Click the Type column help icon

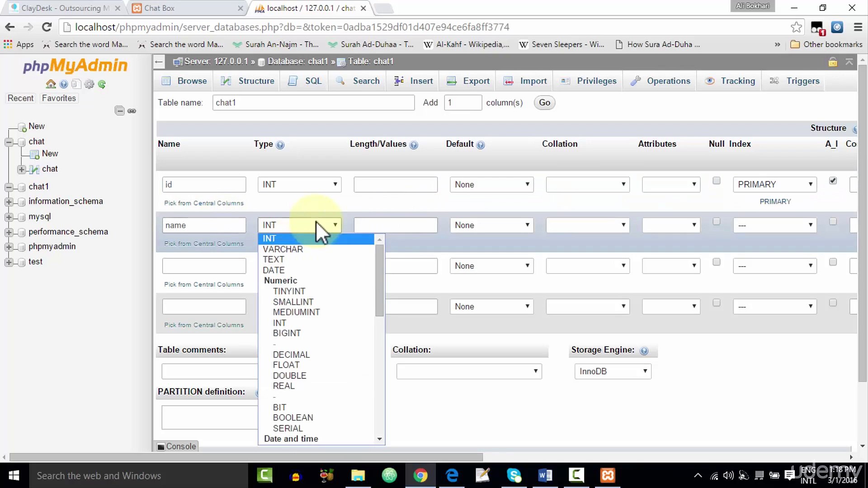(x=280, y=145)
